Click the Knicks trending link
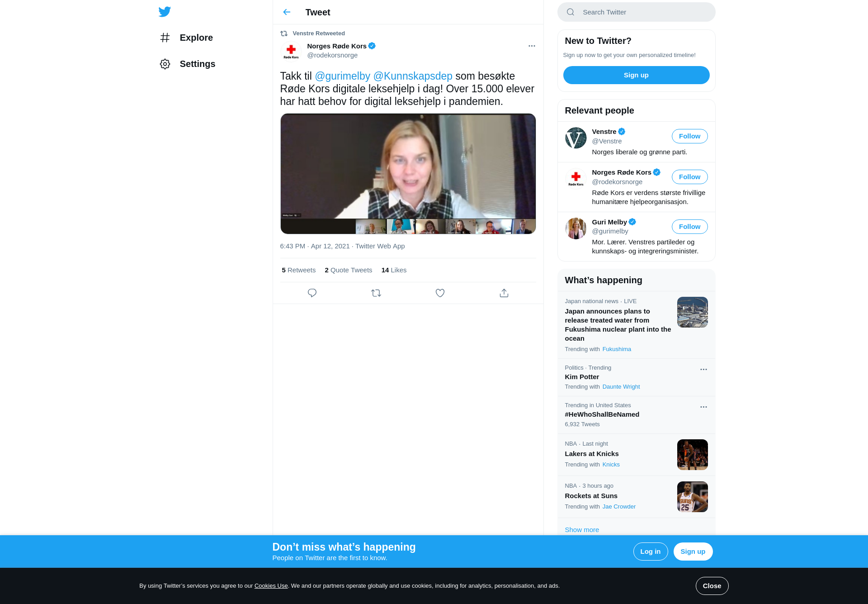Image resolution: width=868 pixels, height=604 pixels. pos(611,465)
